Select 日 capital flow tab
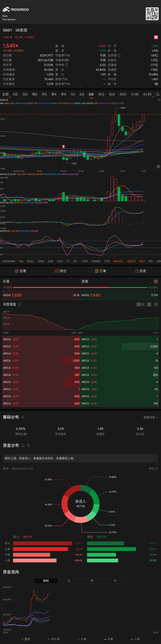This screenshot has width=161, height=644. point(69,581)
